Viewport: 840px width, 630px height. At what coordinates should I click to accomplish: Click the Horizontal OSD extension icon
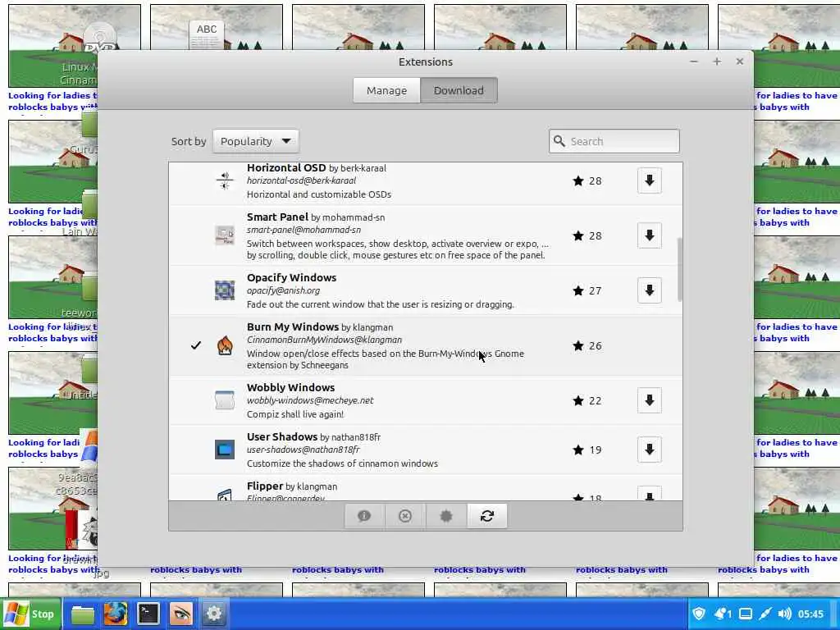(225, 180)
